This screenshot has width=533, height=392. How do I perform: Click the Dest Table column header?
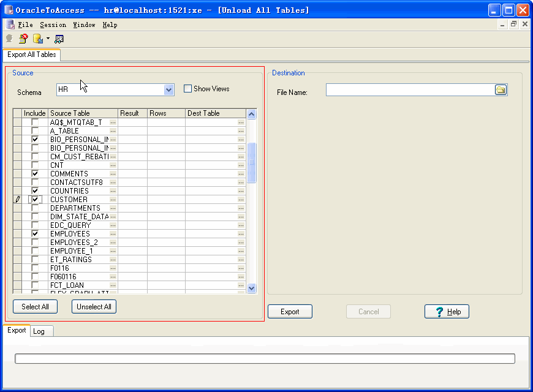[x=216, y=113]
